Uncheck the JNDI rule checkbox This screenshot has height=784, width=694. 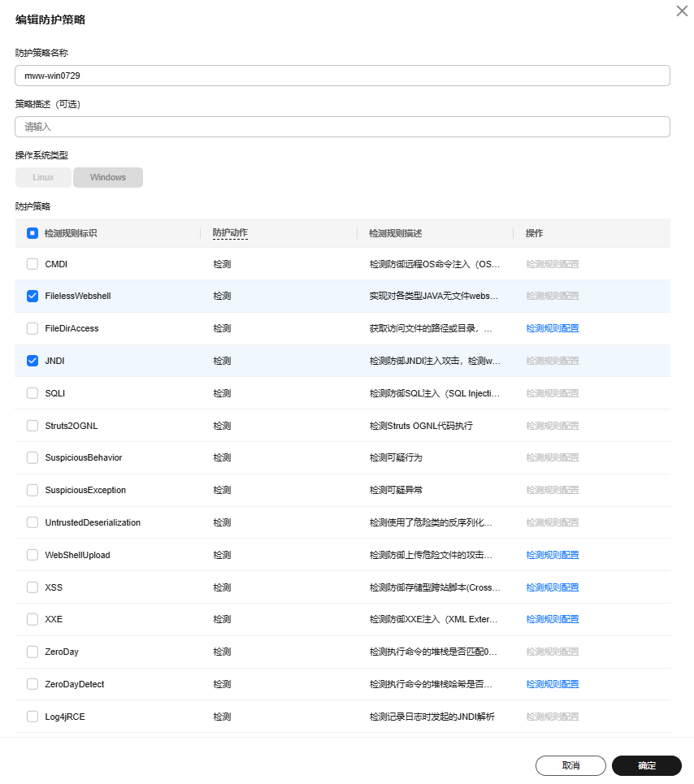(33, 361)
